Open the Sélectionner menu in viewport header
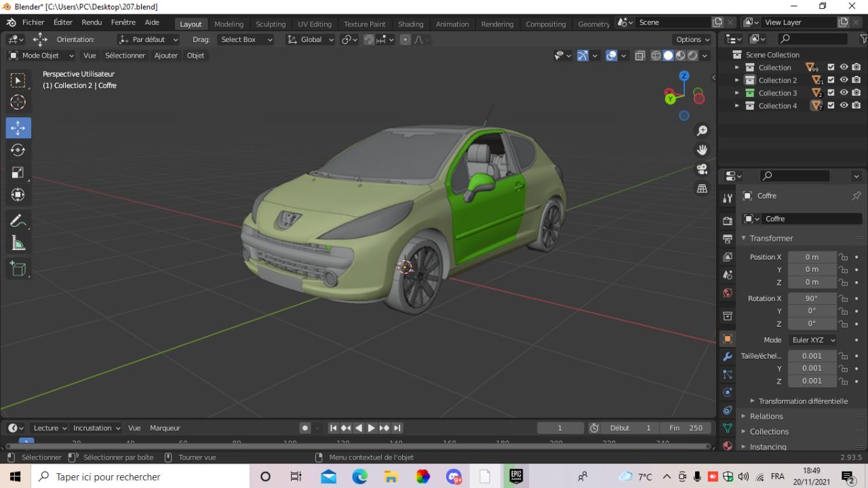This screenshot has width=868, height=488. (125, 56)
